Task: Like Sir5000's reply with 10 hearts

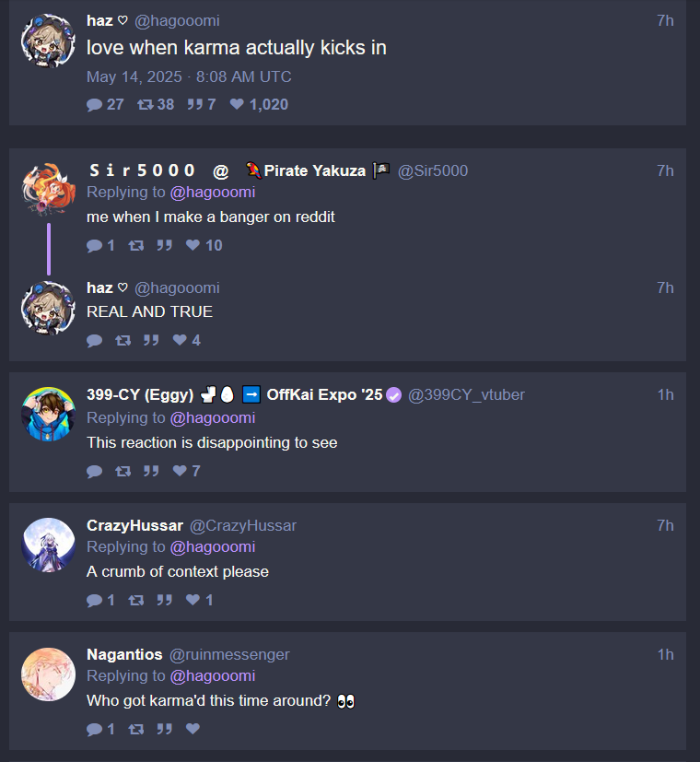Action: 192,245
